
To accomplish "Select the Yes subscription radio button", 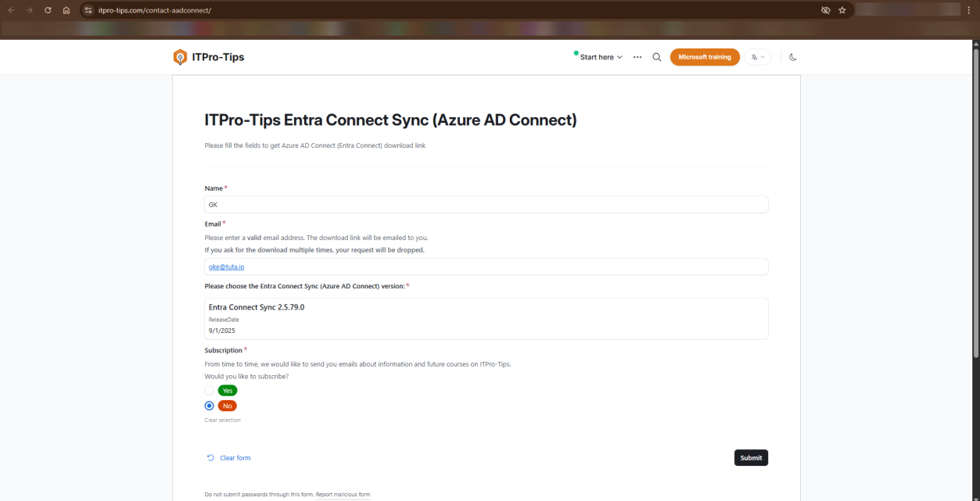I will 210,390.
